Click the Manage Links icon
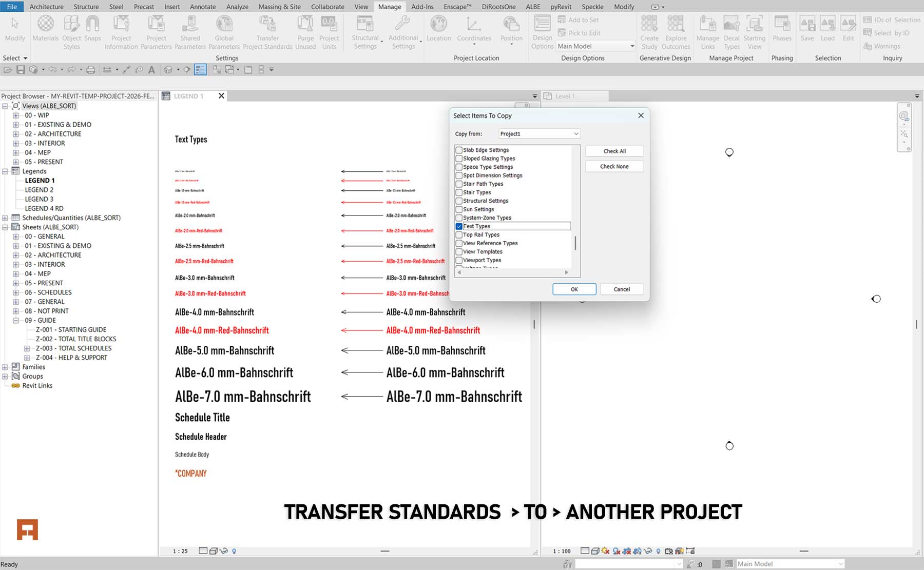924x570 pixels. [x=707, y=31]
